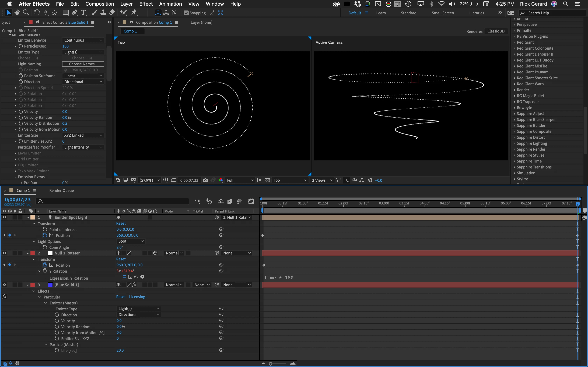The height and width of the screenshot is (367, 588).
Task: Click the Licensing link for Particular
Action: (138, 297)
